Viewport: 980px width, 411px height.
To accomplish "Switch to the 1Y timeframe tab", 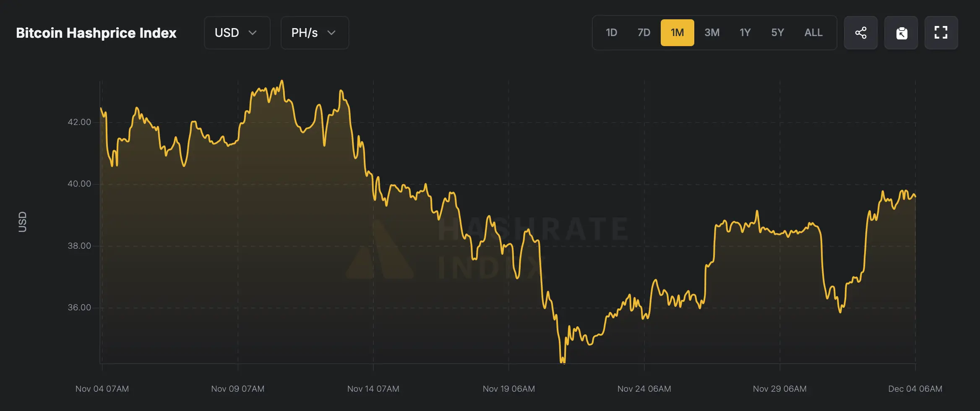I will (745, 32).
